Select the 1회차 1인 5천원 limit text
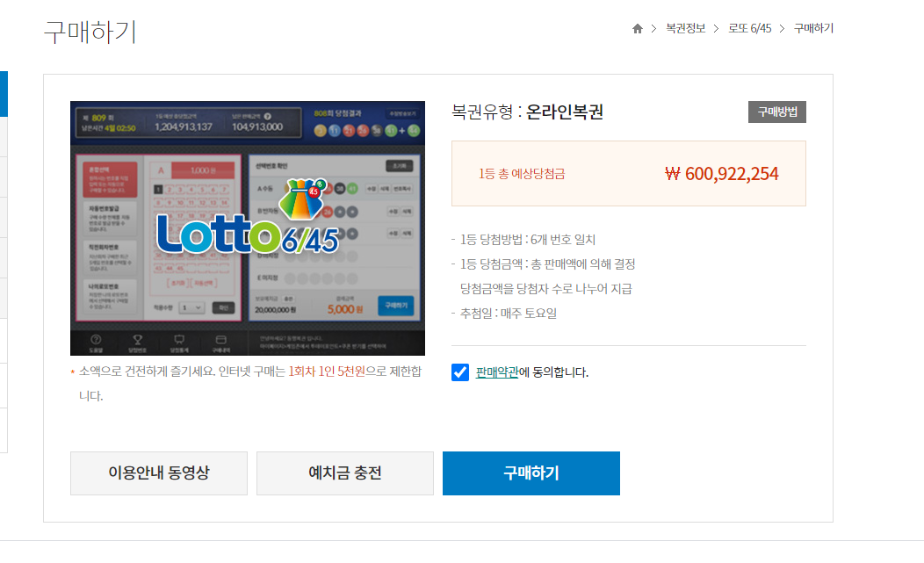Image resolution: width=924 pixels, height=563 pixels. pos(327,372)
